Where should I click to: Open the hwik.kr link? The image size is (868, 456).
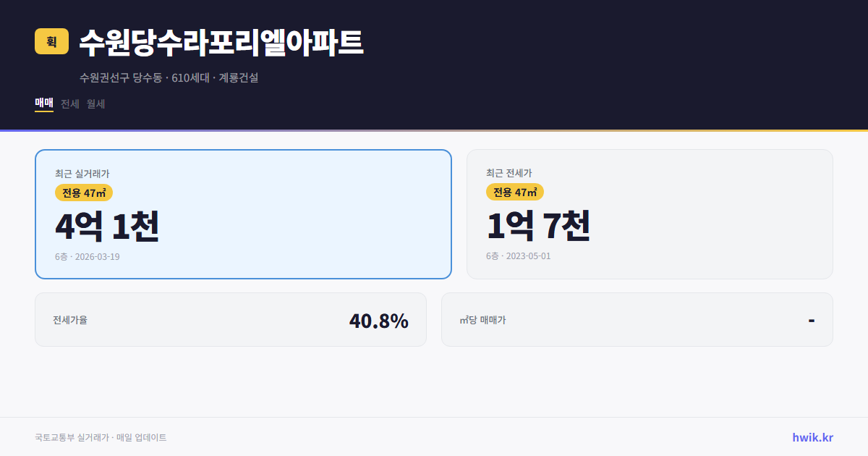(812, 436)
